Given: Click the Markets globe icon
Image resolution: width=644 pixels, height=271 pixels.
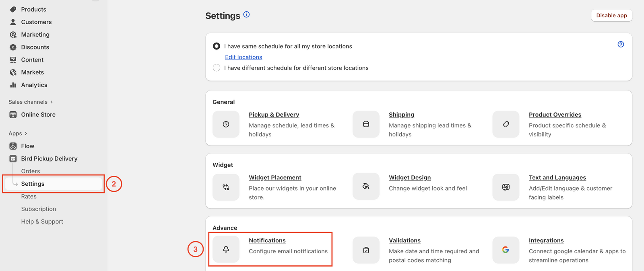Looking at the screenshot, I should (13, 72).
